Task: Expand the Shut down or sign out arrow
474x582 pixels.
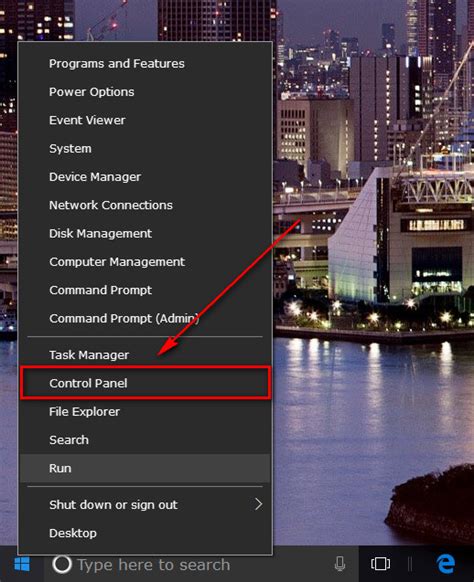Action: 258,504
